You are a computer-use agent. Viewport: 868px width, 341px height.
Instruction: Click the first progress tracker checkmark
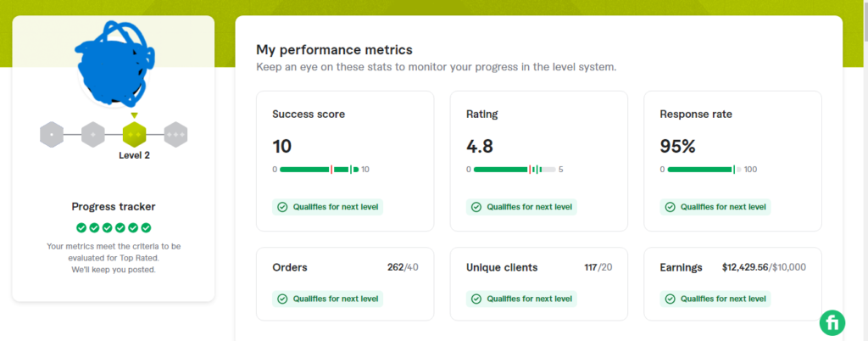pyautogui.click(x=81, y=227)
